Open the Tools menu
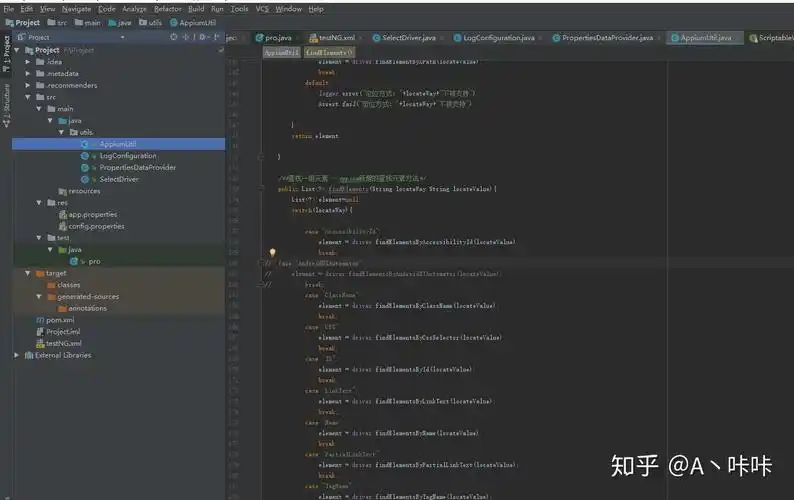This screenshot has width=794, height=500. pyautogui.click(x=240, y=9)
